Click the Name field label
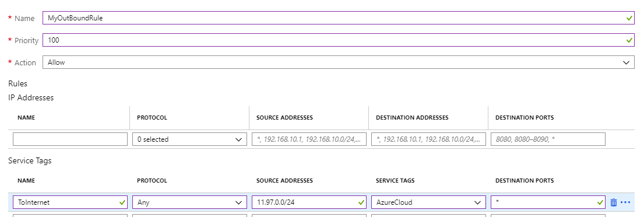The height and width of the screenshot is (217, 644). [24, 19]
